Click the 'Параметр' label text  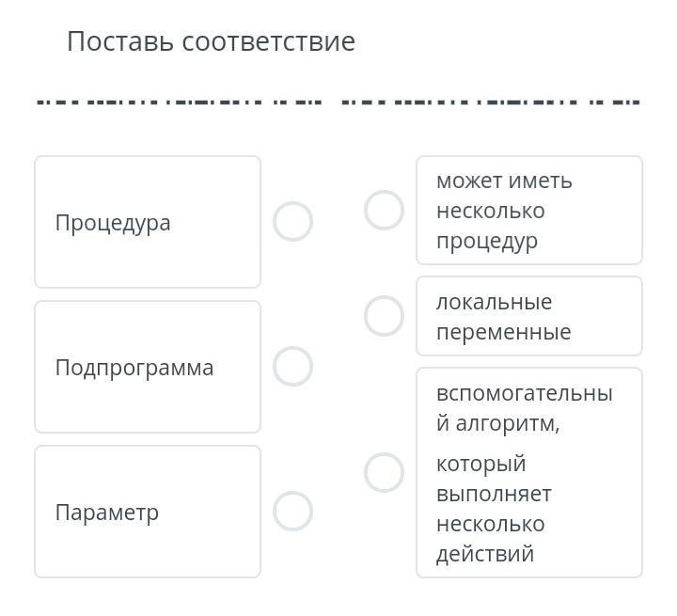point(107,513)
